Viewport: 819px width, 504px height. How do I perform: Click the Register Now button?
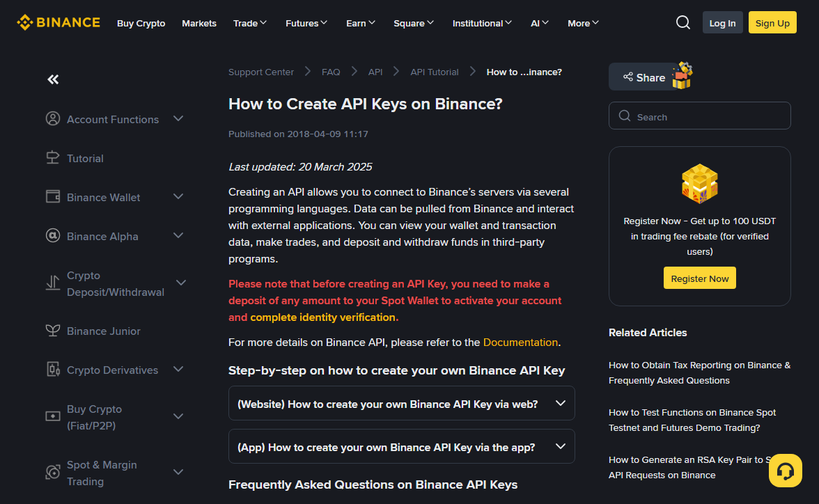699,278
